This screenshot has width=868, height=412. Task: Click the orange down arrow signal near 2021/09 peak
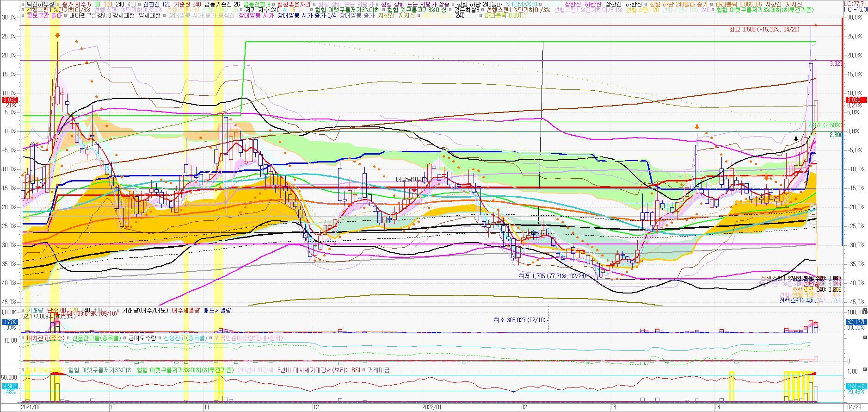pyautogui.click(x=57, y=35)
